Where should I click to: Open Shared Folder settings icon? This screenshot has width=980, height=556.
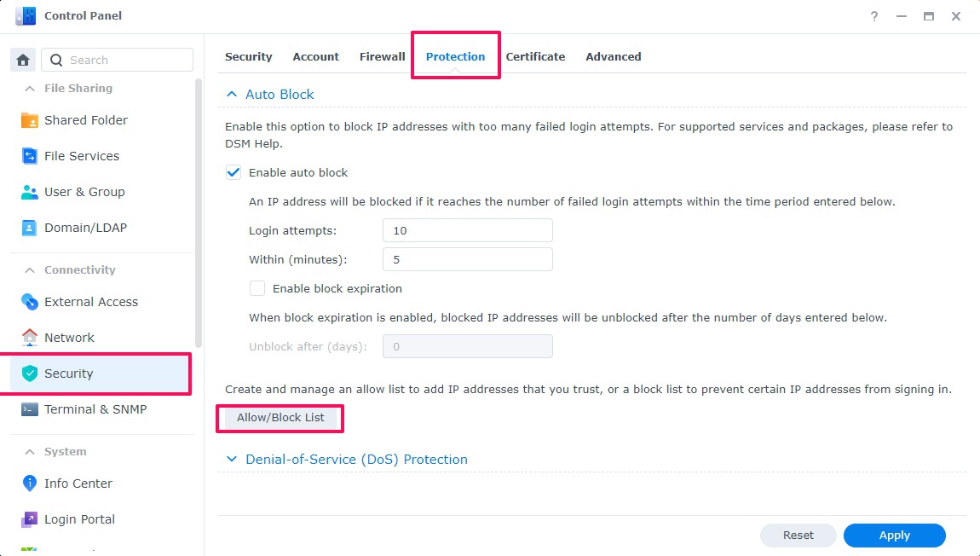click(x=30, y=120)
